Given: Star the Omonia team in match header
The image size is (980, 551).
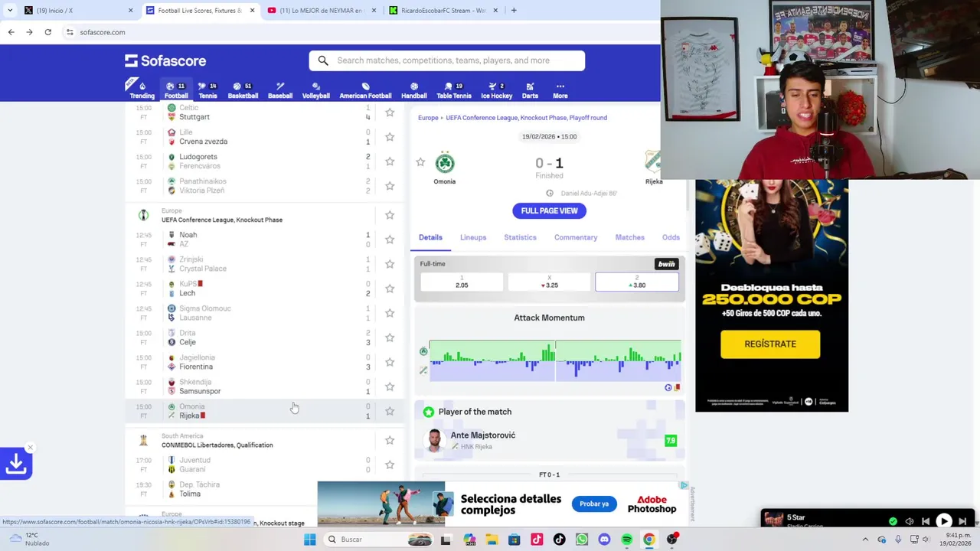Looking at the screenshot, I should point(420,162).
